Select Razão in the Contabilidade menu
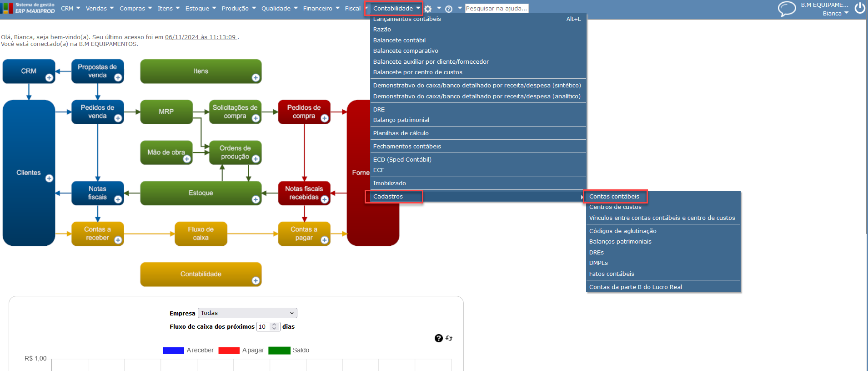This screenshot has width=868, height=371. [x=477, y=30]
